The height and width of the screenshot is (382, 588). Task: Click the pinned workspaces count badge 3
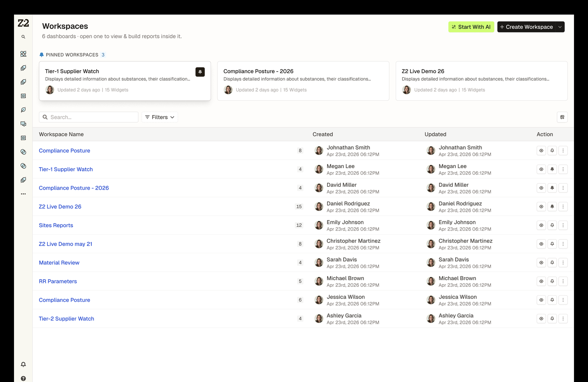click(x=103, y=55)
